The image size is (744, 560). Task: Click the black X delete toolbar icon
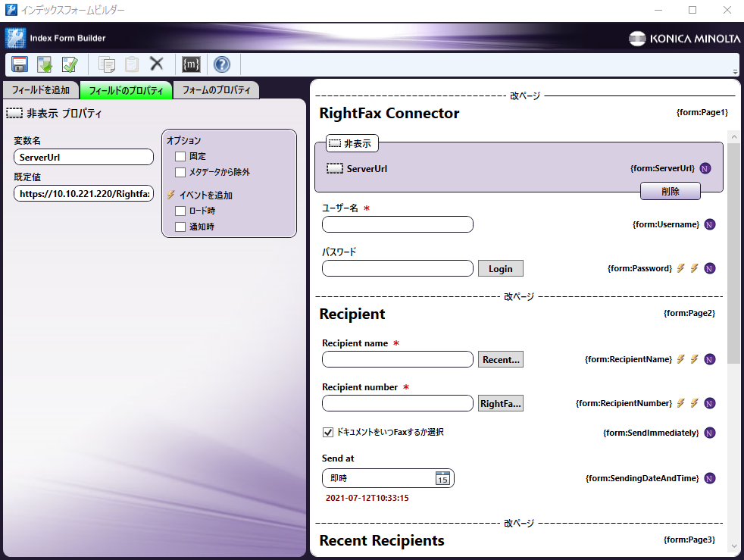coord(157,64)
